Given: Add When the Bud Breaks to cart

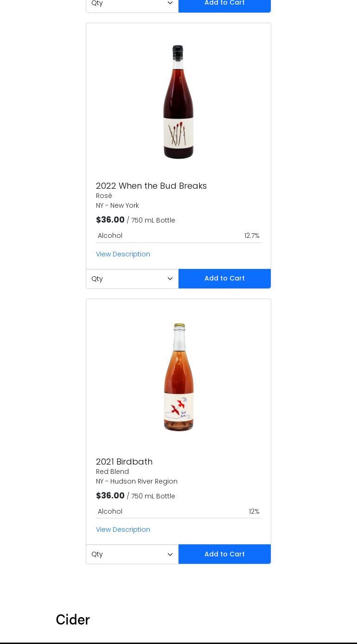Looking at the screenshot, I should click(224, 279).
